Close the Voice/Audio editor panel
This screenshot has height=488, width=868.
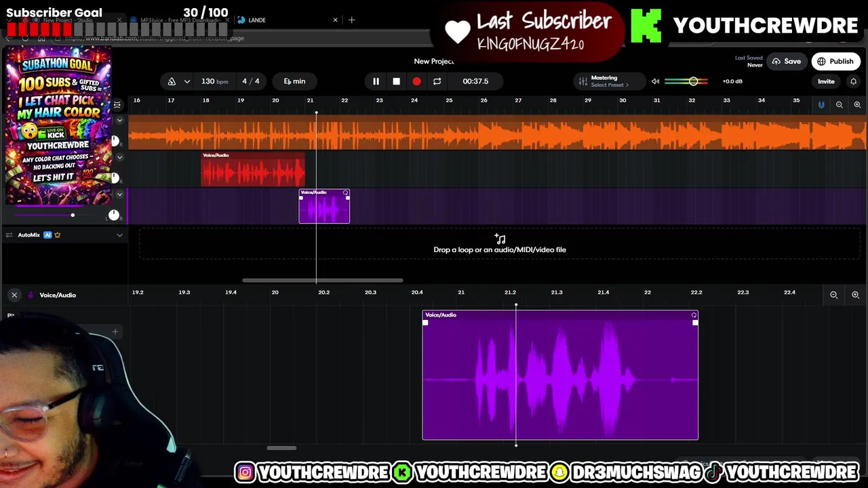point(14,295)
